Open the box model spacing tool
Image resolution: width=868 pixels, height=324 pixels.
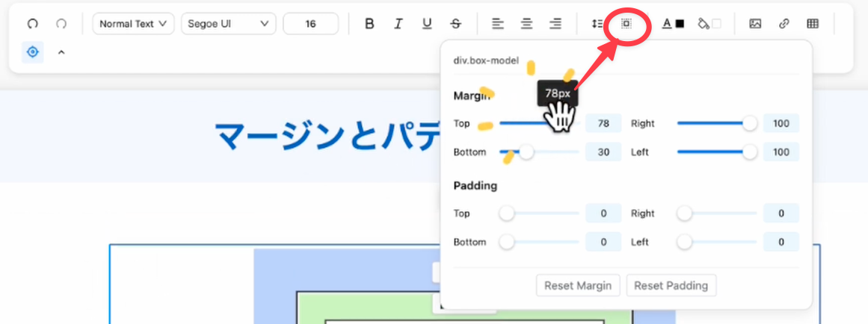(x=627, y=24)
